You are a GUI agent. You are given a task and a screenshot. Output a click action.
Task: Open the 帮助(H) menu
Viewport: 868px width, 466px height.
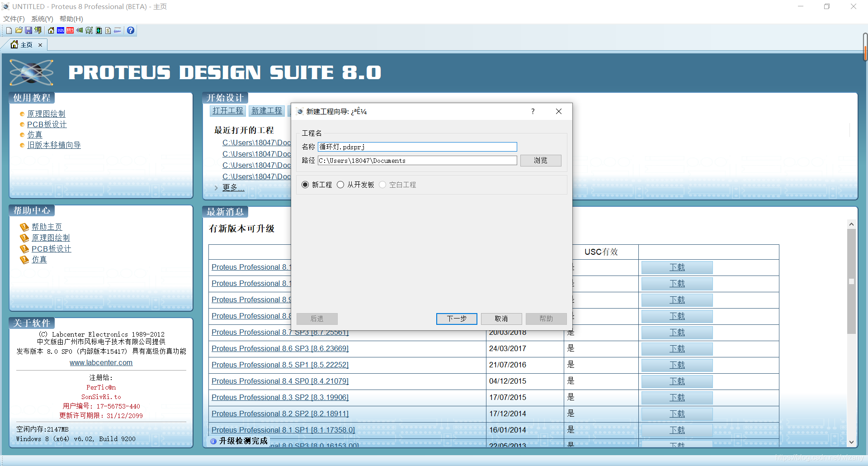[71, 19]
